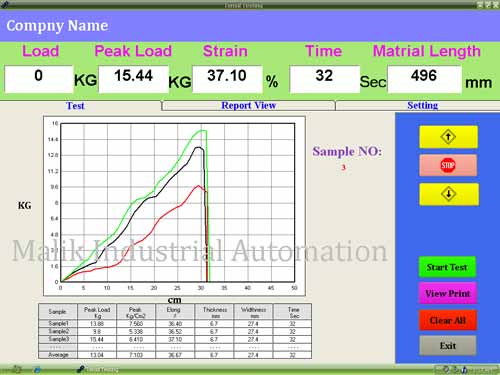Click the red STOP sign button

pos(448,165)
